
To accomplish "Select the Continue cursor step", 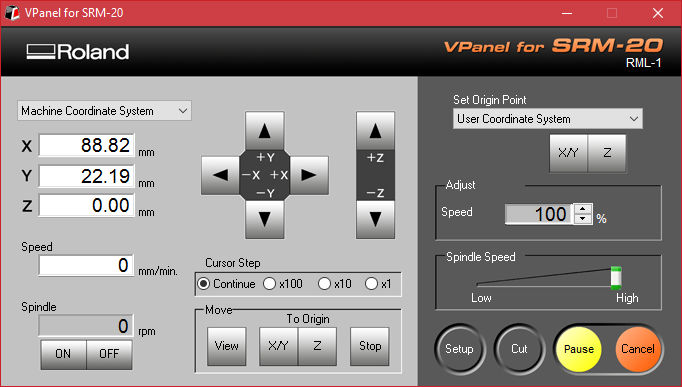I will point(226,284).
